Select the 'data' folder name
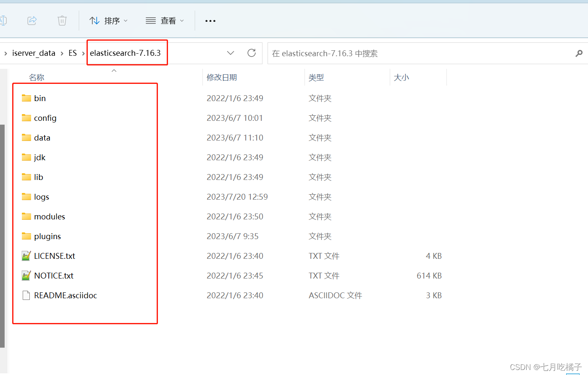 [x=42, y=138]
